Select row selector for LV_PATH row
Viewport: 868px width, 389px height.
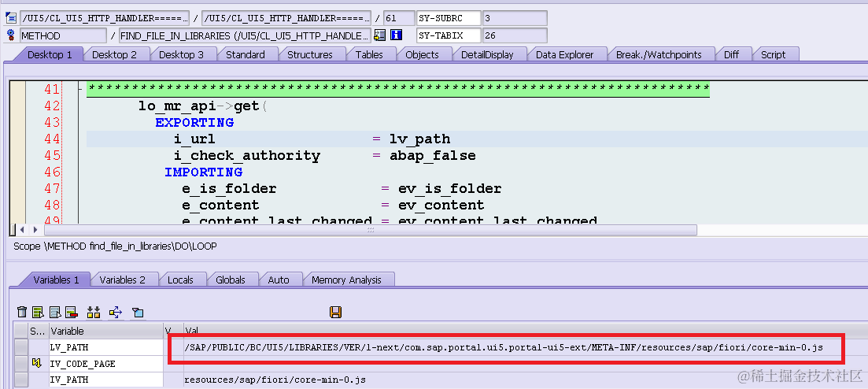(21, 347)
